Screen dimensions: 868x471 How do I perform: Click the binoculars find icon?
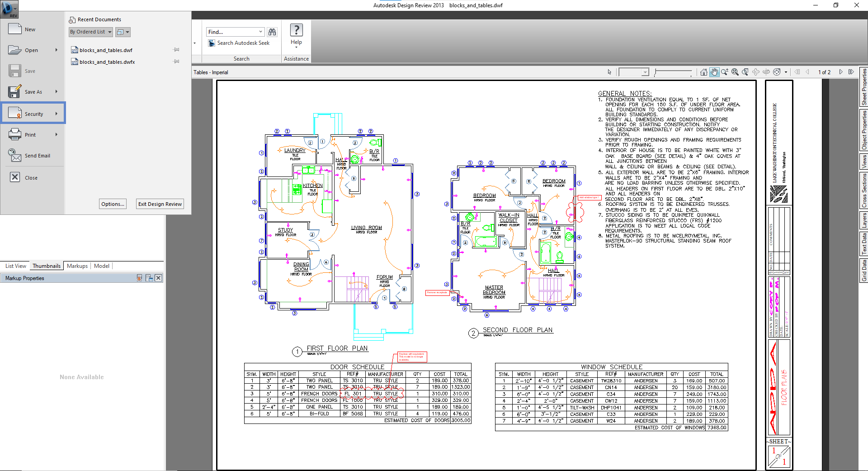(x=272, y=32)
